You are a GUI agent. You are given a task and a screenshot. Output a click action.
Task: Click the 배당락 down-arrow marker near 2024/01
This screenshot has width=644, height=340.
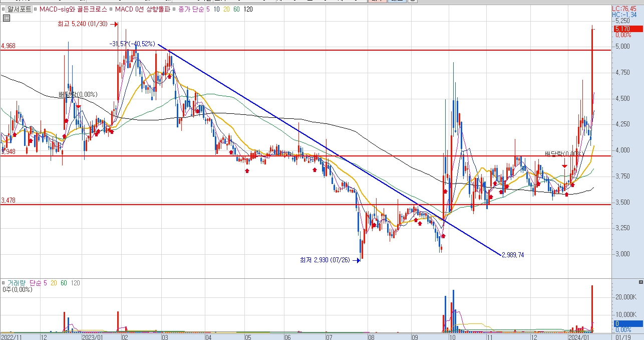[x=564, y=166]
